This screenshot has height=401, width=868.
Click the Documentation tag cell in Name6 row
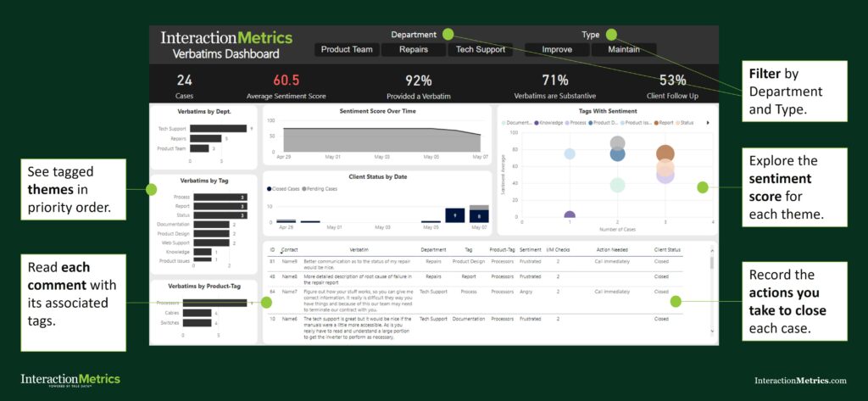(468, 319)
